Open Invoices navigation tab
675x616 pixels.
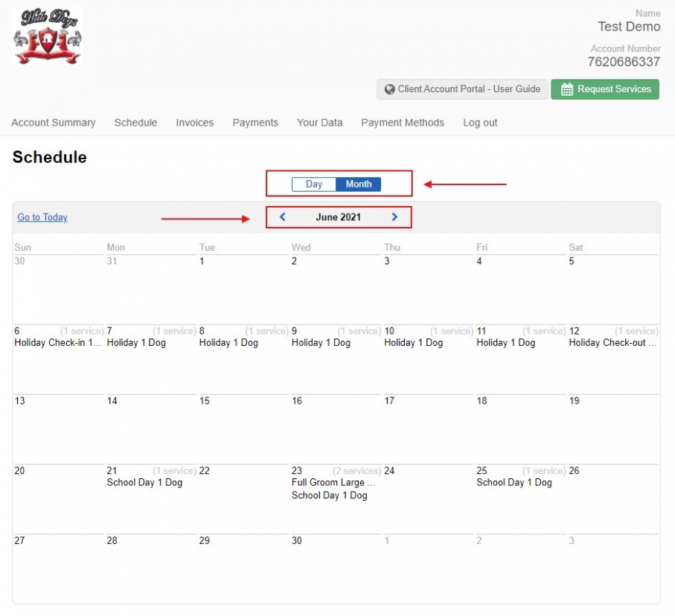(194, 123)
